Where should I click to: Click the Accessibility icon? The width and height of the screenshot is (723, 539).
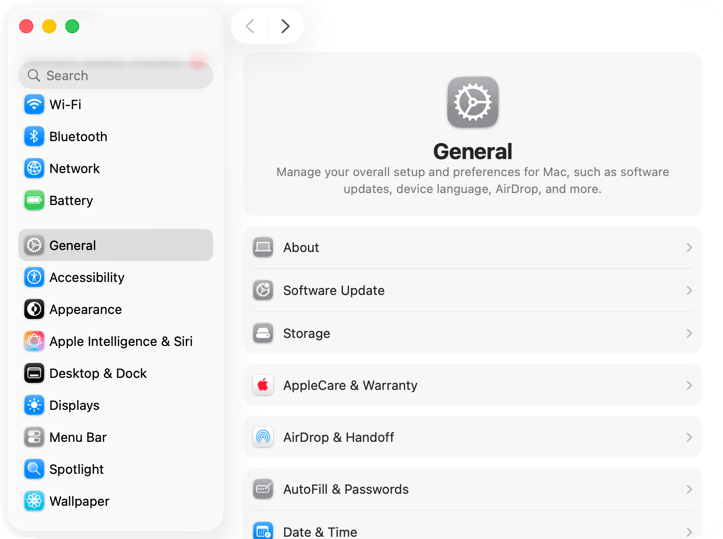click(x=34, y=277)
